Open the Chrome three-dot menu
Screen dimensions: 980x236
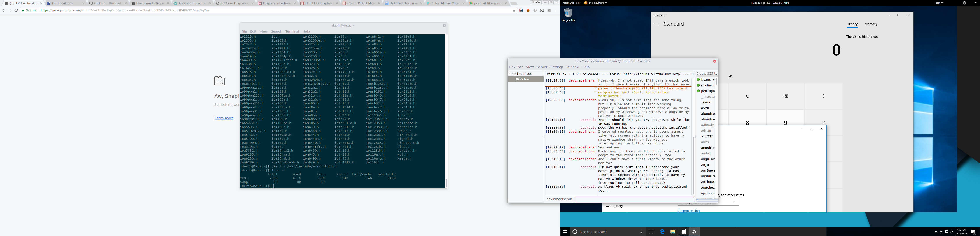pyautogui.click(x=556, y=10)
